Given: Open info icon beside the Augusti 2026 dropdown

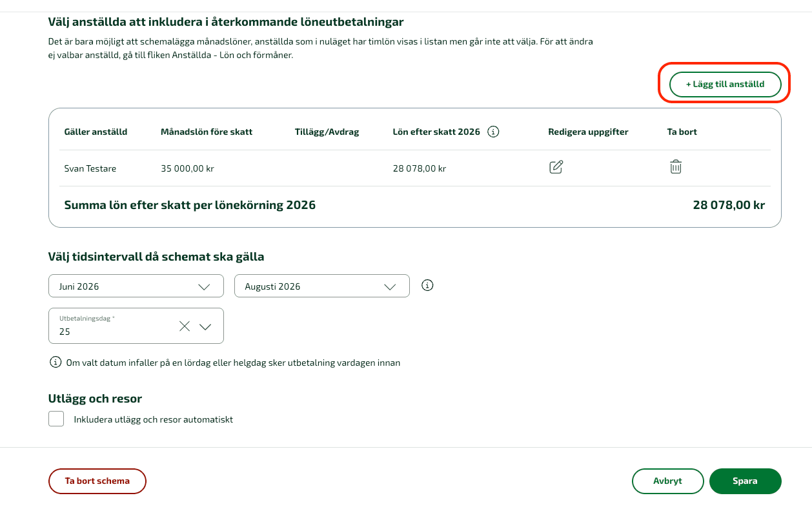Looking at the screenshot, I should [427, 285].
